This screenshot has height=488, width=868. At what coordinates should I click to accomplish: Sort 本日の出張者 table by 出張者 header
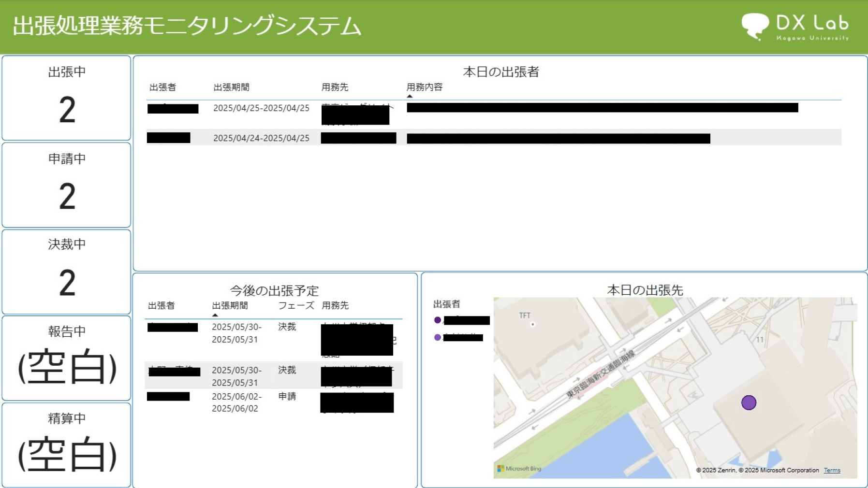(162, 87)
